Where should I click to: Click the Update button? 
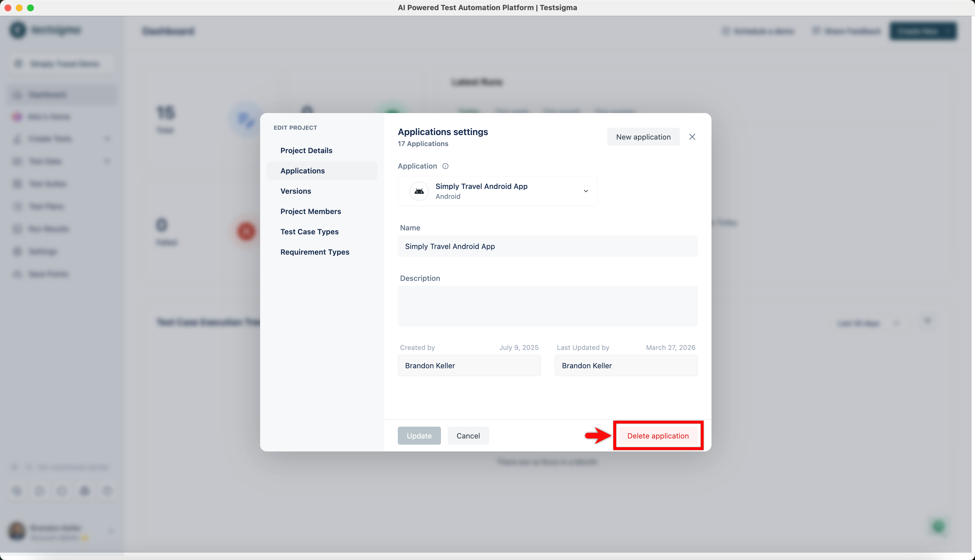click(419, 436)
